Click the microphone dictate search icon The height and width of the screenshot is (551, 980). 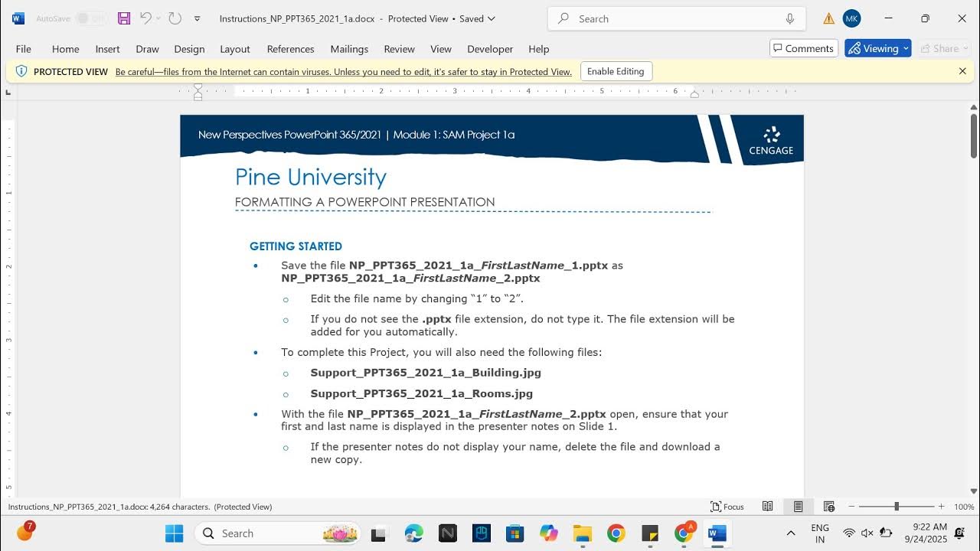coord(789,18)
